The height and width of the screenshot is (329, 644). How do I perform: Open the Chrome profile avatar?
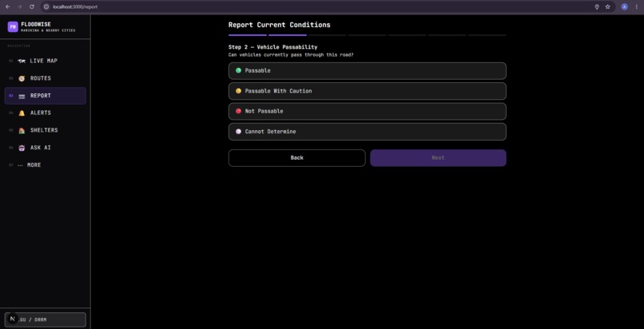click(x=624, y=6)
